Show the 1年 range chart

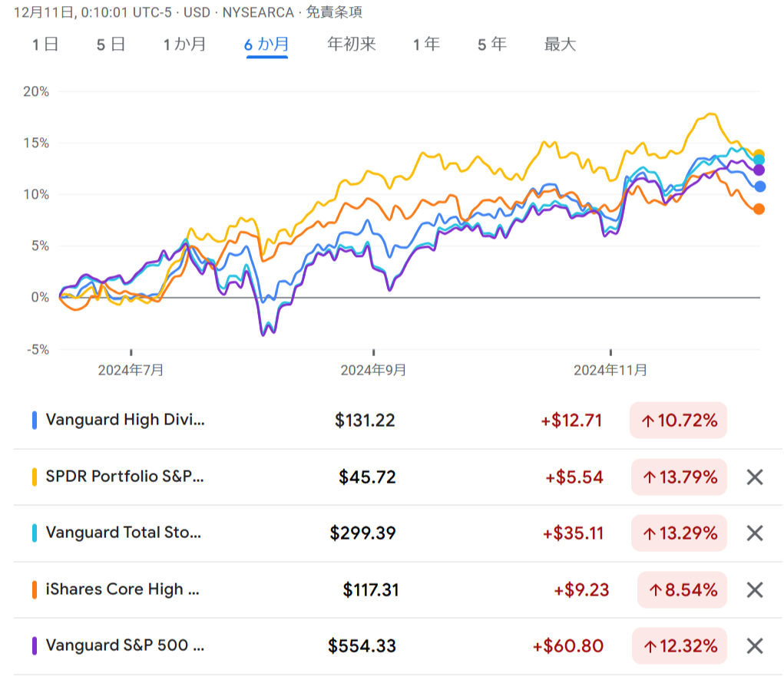(x=426, y=45)
